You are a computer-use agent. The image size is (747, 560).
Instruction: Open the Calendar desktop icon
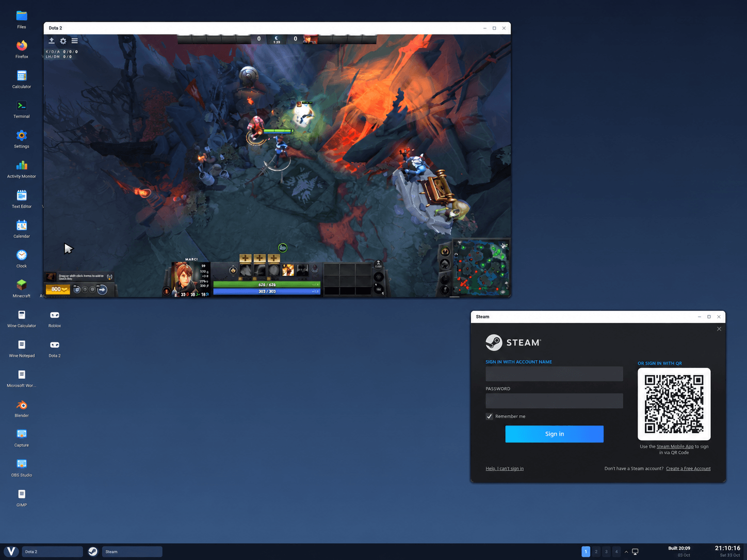coord(22,229)
